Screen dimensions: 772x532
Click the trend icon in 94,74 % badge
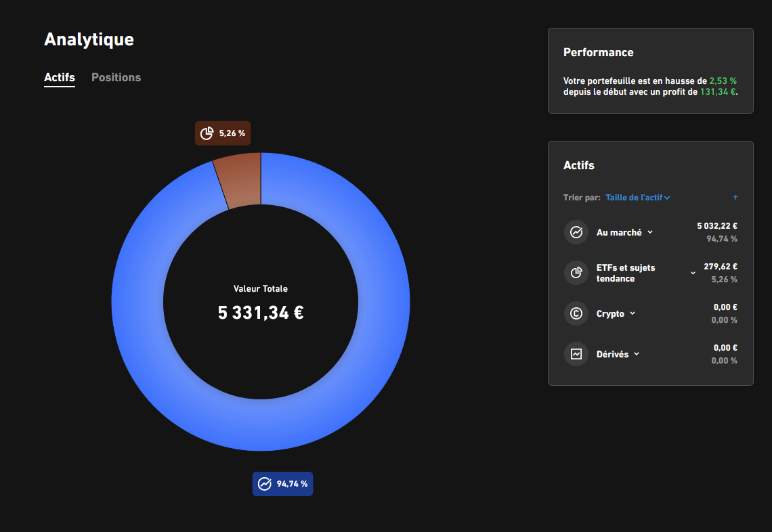click(x=264, y=484)
